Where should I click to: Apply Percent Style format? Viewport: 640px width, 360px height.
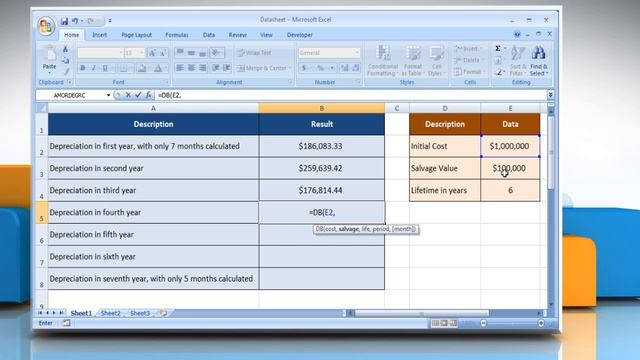(320, 68)
